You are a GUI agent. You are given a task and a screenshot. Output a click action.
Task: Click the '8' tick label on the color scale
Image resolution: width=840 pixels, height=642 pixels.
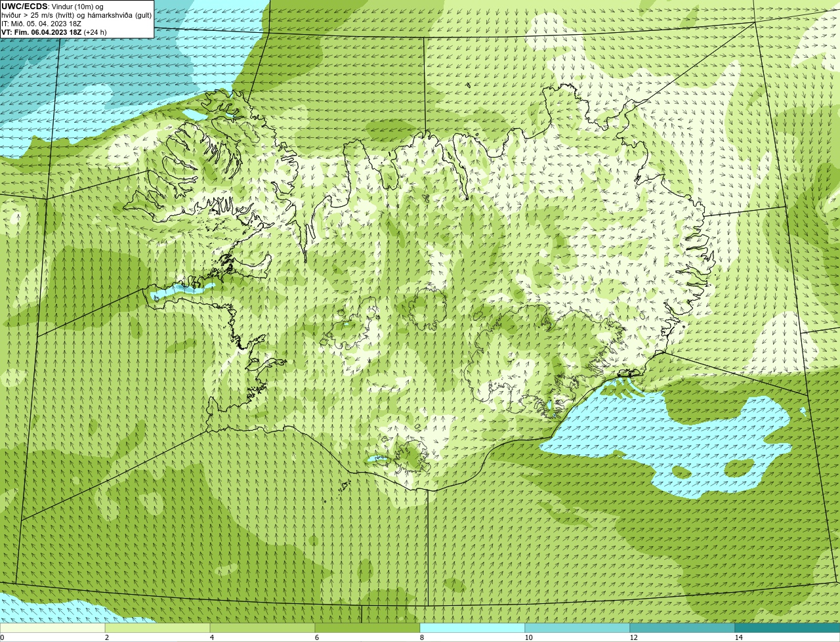pos(422,637)
